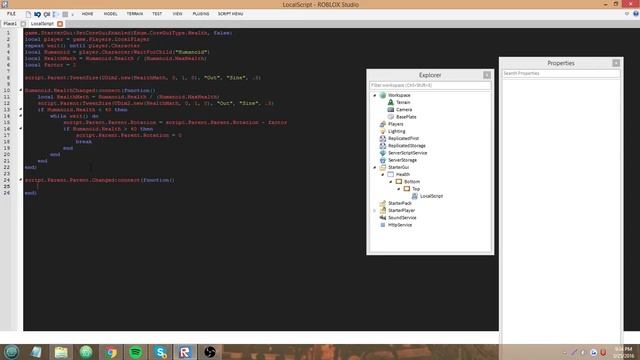Close the Explorer panel
Viewport: 640px width, 360px height.
[x=487, y=75]
